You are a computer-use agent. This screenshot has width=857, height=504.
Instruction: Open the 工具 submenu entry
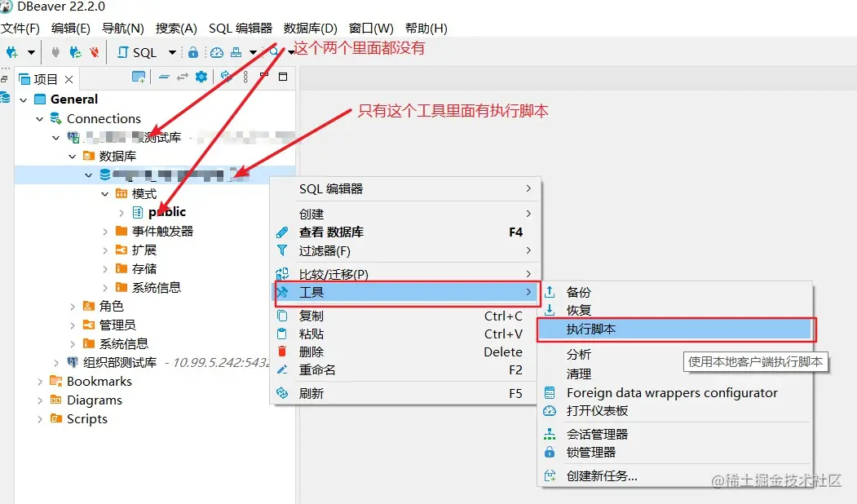(405, 293)
